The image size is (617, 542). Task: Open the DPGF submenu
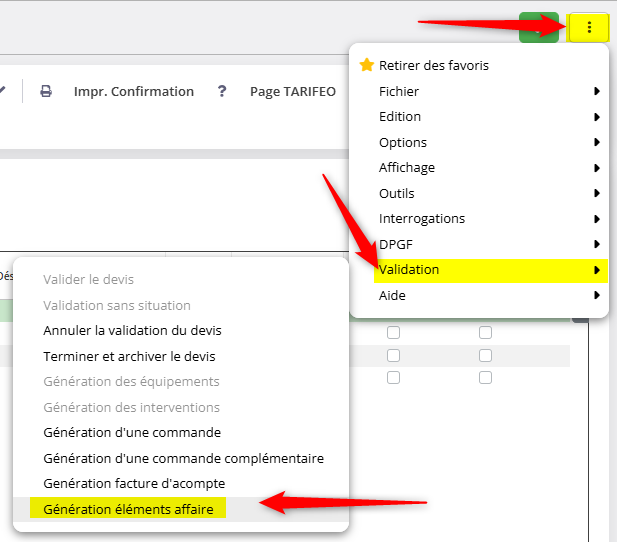(479, 244)
